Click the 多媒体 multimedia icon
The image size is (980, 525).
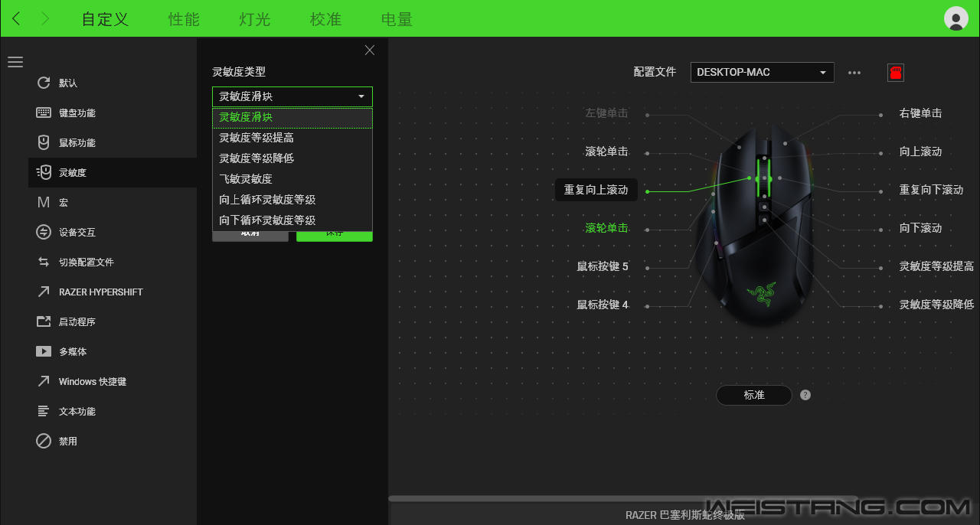point(44,352)
